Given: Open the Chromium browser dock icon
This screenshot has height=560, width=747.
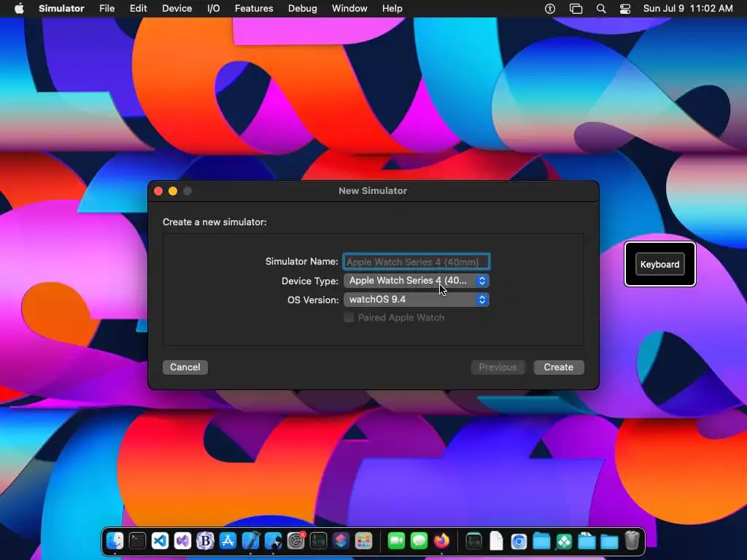Looking at the screenshot, I should 519,541.
